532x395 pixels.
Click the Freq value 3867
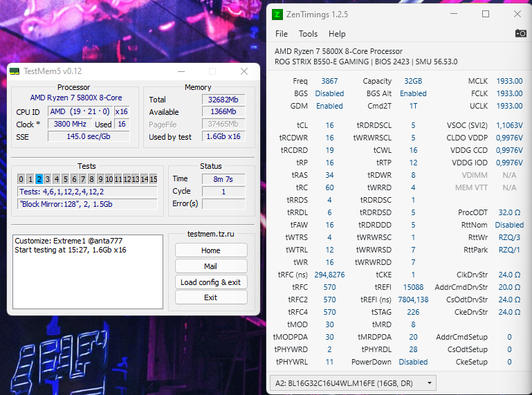pyautogui.click(x=329, y=81)
